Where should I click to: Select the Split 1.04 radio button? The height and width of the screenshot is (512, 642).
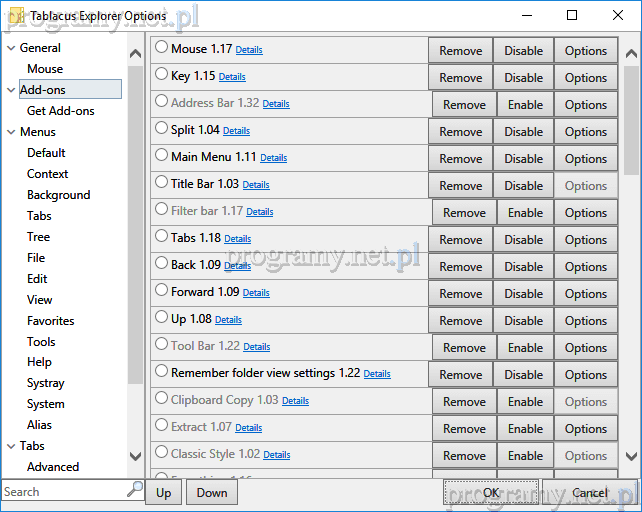pos(162,129)
